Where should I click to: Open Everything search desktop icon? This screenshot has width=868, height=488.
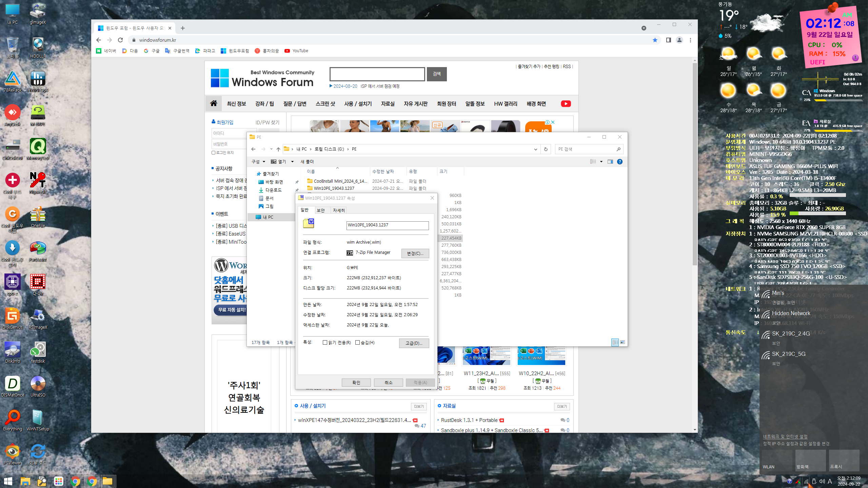pos(13,421)
